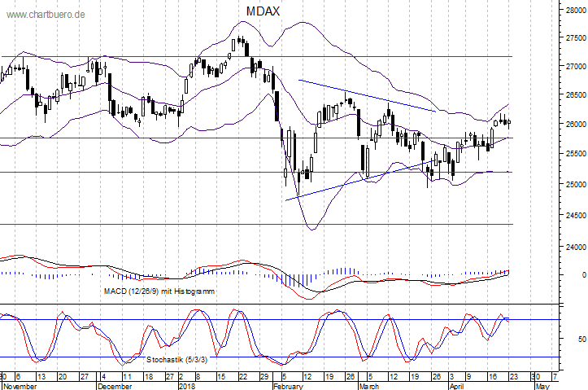Click the 26000 price axis label
588x390 pixels.
[576, 124]
